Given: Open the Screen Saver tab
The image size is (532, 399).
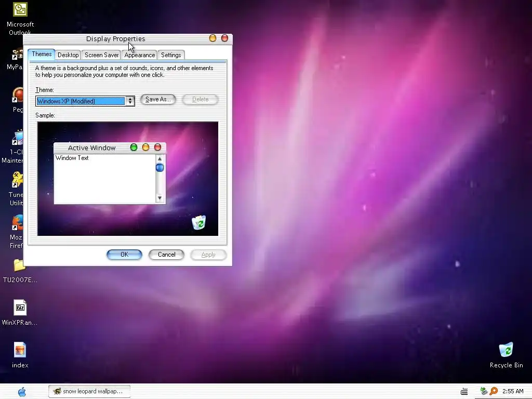Looking at the screenshot, I should [x=101, y=55].
